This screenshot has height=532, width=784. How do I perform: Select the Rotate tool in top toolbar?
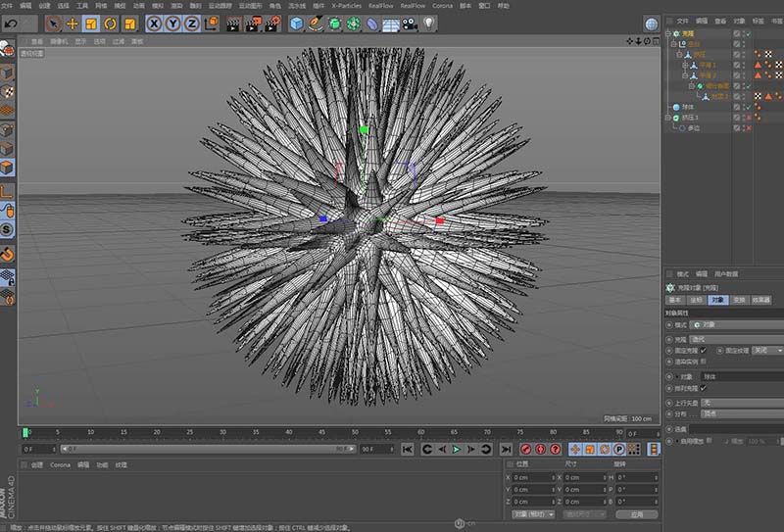[109, 23]
